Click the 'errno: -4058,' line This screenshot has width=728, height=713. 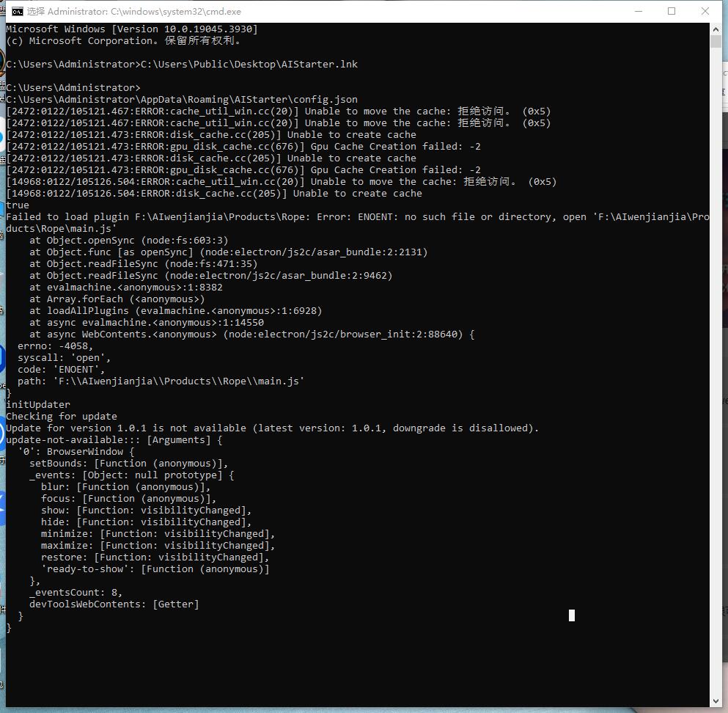55,346
